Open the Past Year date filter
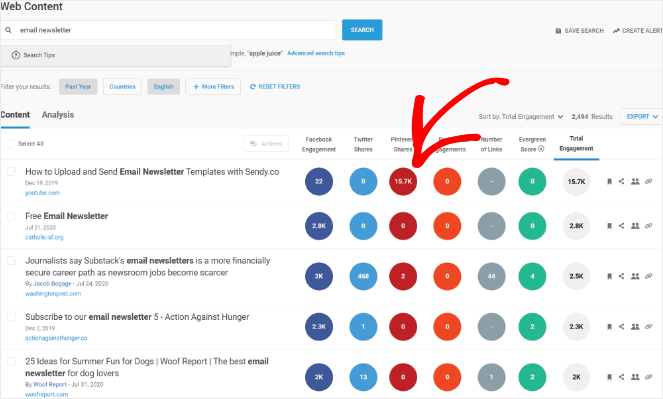 pos(78,87)
